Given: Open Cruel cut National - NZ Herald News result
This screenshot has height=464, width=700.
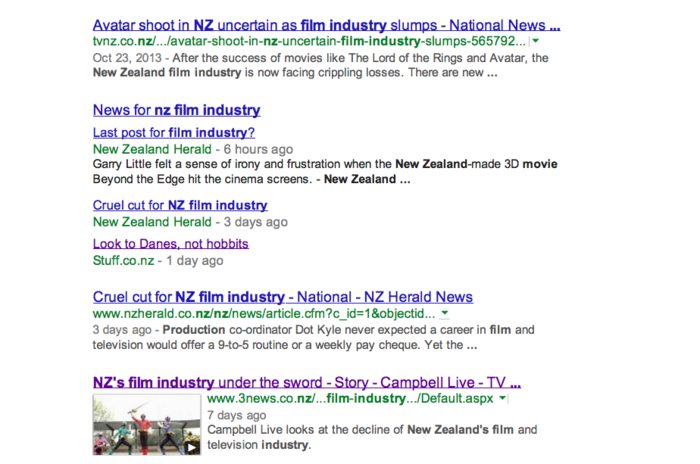Looking at the screenshot, I should coord(283,297).
